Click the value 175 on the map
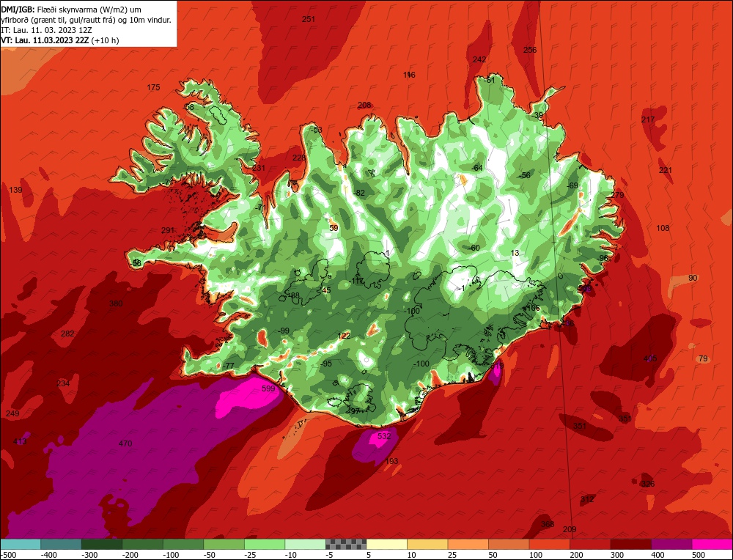Viewport: 733px width, 560px height. tap(153, 87)
